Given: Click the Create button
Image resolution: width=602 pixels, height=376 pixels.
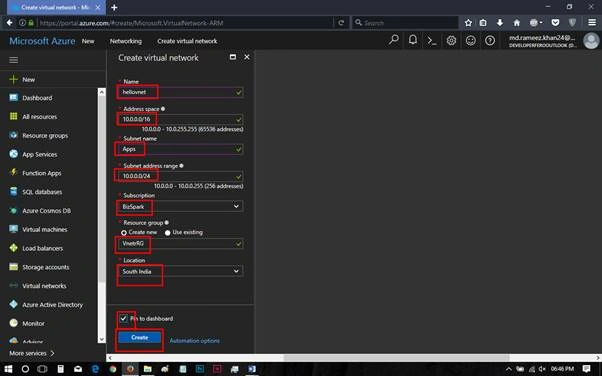Looking at the screenshot, I should click(139, 337).
